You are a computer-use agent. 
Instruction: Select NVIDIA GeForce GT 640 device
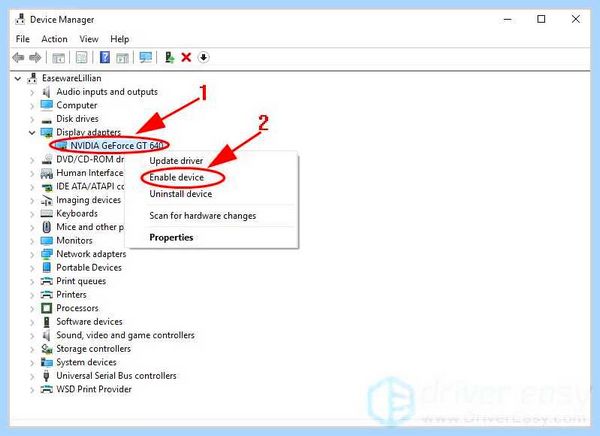tap(117, 145)
